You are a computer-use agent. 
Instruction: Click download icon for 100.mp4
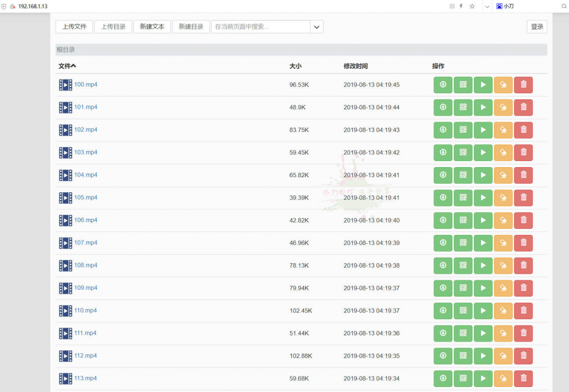pos(443,85)
